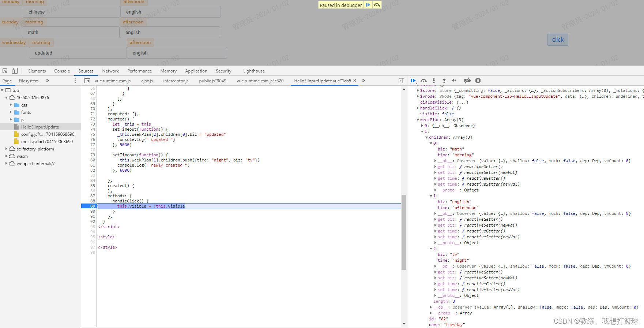Open the Application tab
The image size is (644, 328).
point(196,71)
